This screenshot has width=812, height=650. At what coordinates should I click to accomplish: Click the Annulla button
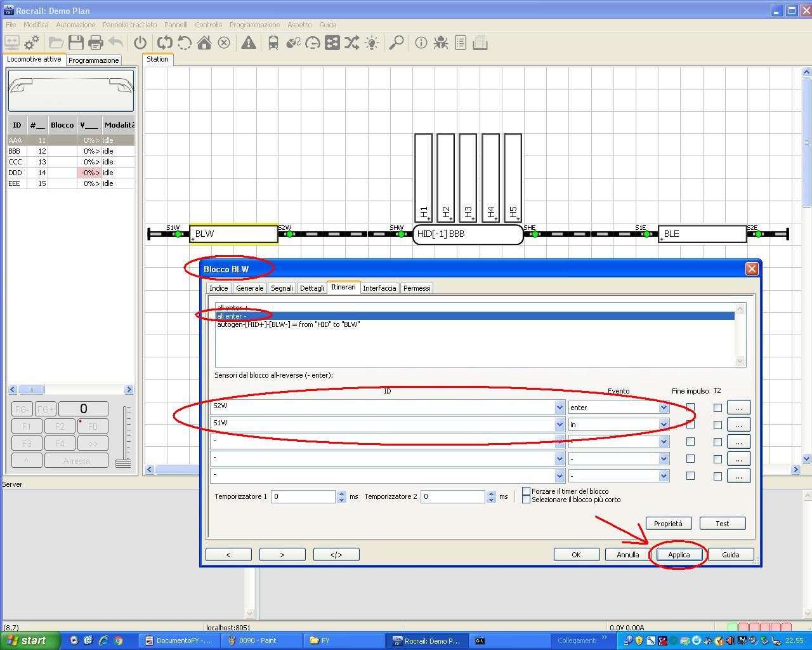(628, 555)
